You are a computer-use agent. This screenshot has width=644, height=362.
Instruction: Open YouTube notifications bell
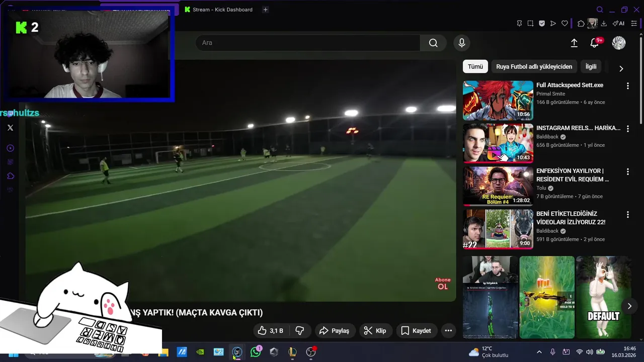595,43
